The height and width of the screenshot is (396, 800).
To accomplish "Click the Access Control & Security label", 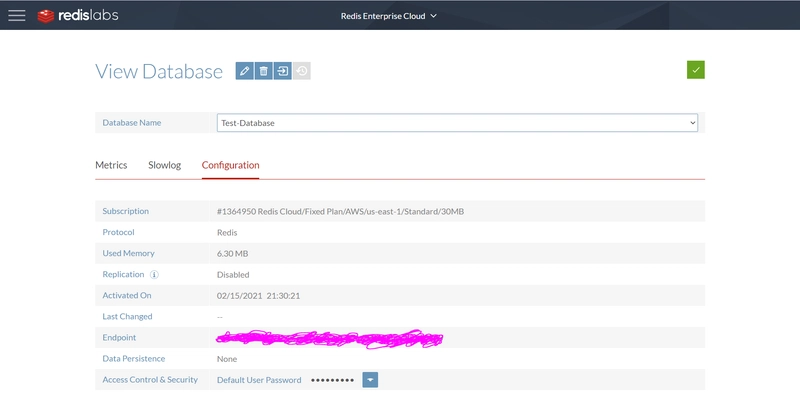I will pos(150,380).
